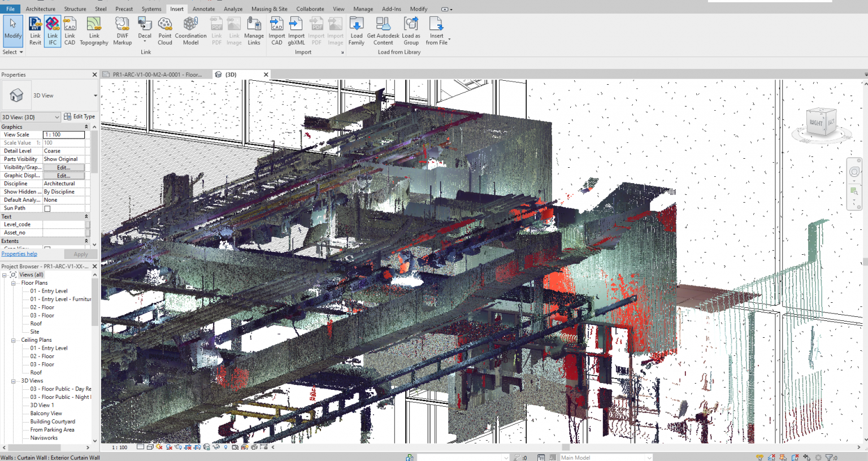Screen dimensions: 868x461
Task: Place a Decal
Action: [145, 28]
